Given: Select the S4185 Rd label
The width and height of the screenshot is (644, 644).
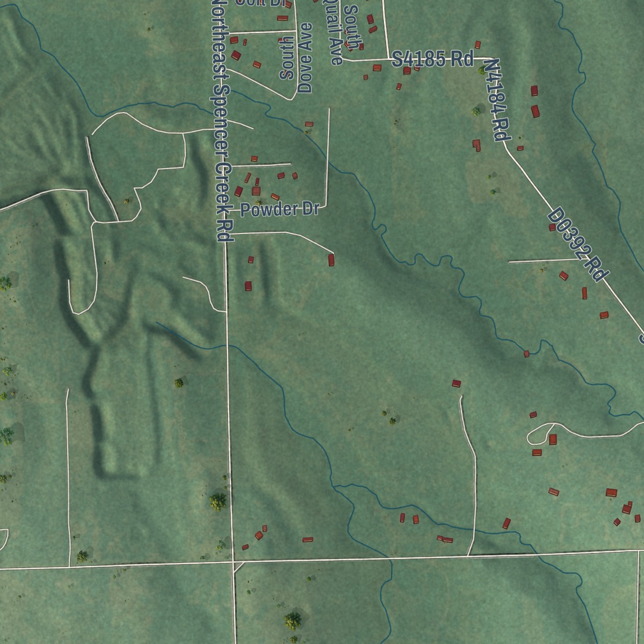Looking at the screenshot, I should tap(433, 59).
